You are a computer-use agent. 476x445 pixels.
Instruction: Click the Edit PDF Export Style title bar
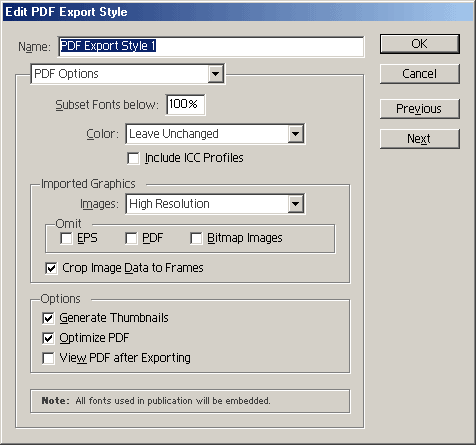pos(238,12)
